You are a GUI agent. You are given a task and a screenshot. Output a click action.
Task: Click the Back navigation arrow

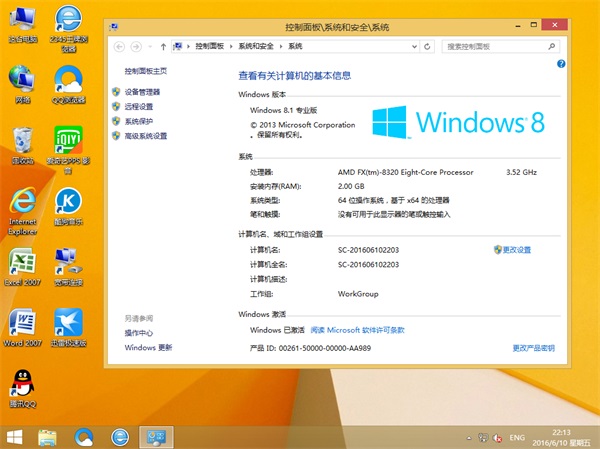pos(121,46)
